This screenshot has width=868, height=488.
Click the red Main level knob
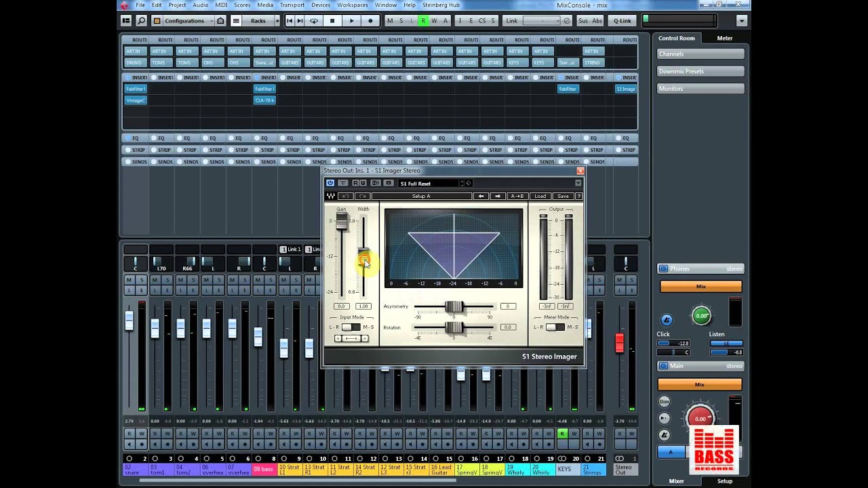(x=701, y=418)
